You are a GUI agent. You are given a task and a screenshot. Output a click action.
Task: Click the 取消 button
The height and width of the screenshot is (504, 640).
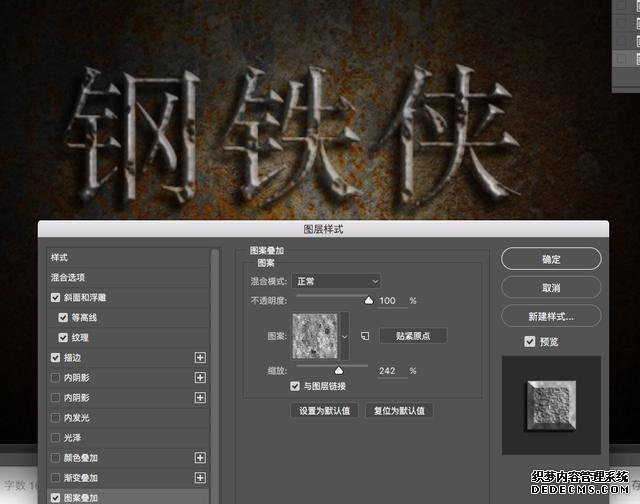tap(551, 288)
